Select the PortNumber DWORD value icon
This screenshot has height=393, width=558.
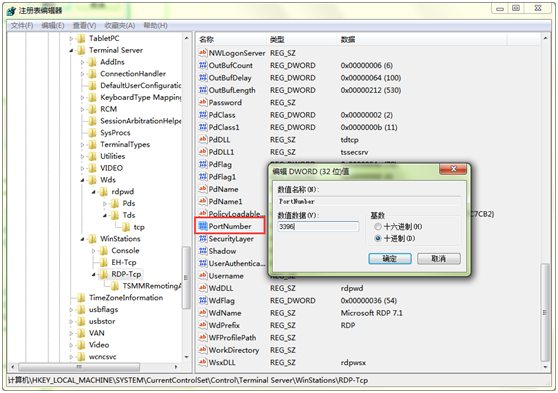tap(203, 226)
